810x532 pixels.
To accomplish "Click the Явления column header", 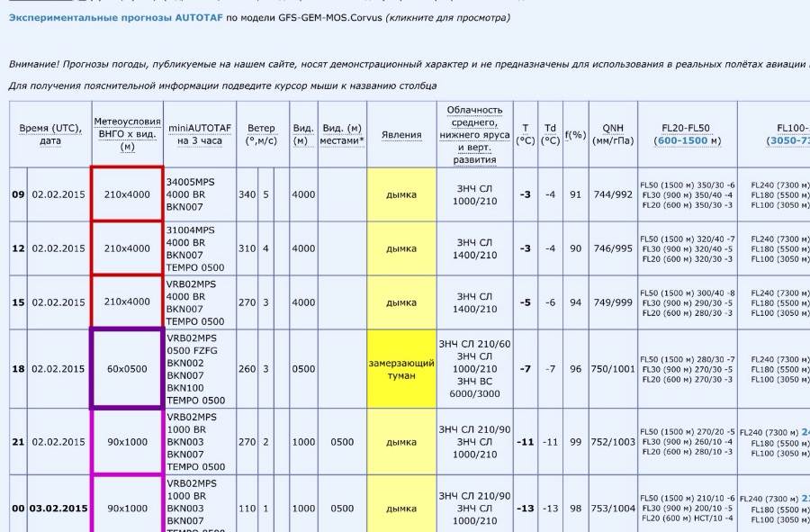I will pyautogui.click(x=400, y=135).
